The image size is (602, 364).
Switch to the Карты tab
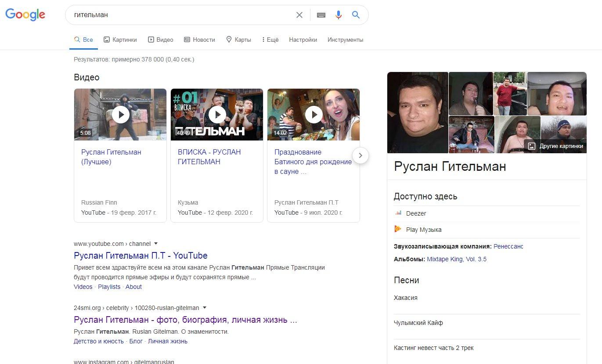click(238, 40)
